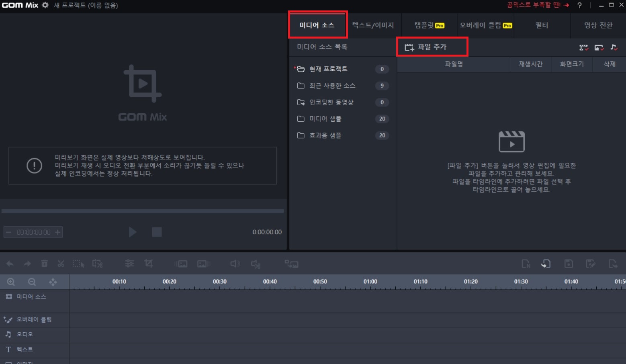Select the crop video tool icon
This screenshot has height=364, width=626.
pyautogui.click(x=149, y=264)
